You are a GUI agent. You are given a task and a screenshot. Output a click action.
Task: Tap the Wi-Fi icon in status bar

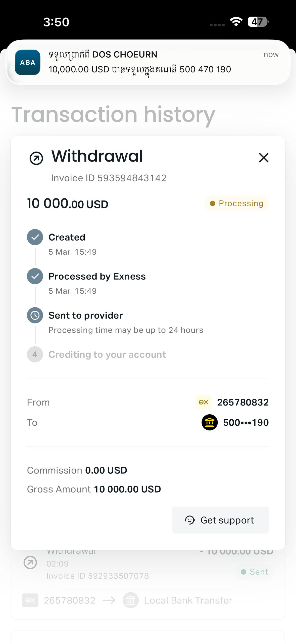pyautogui.click(x=236, y=22)
